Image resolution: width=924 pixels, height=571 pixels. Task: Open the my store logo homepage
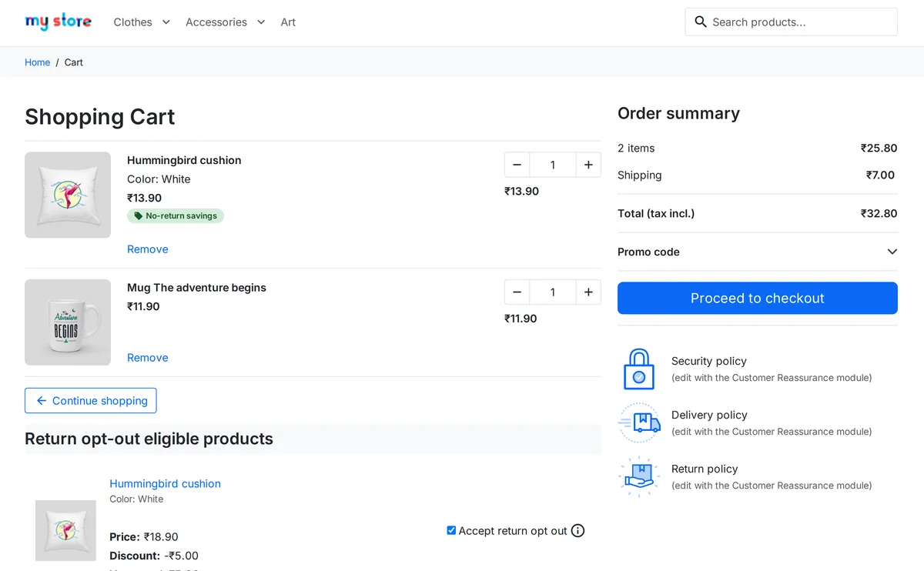coord(59,22)
